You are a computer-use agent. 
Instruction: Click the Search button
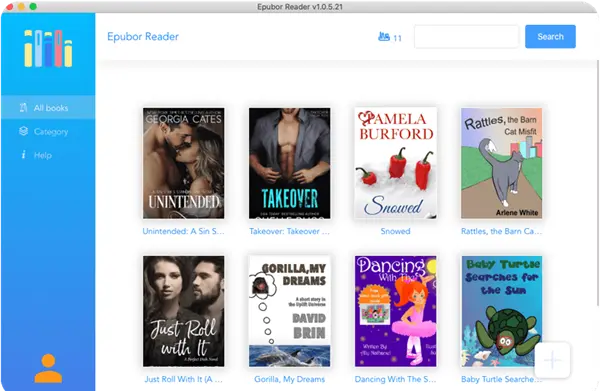coord(550,37)
